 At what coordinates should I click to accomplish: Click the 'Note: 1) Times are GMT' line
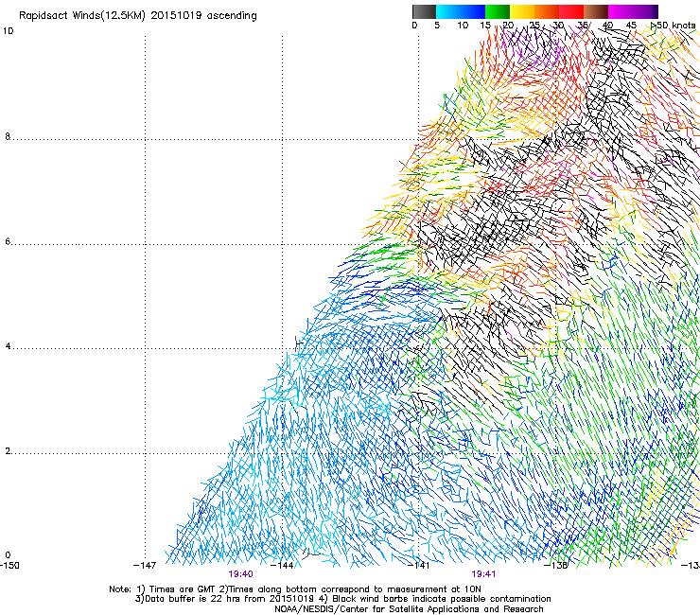coord(295,589)
